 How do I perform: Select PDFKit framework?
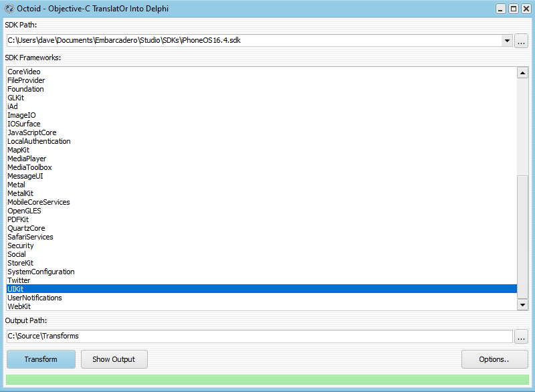(x=261, y=219)
